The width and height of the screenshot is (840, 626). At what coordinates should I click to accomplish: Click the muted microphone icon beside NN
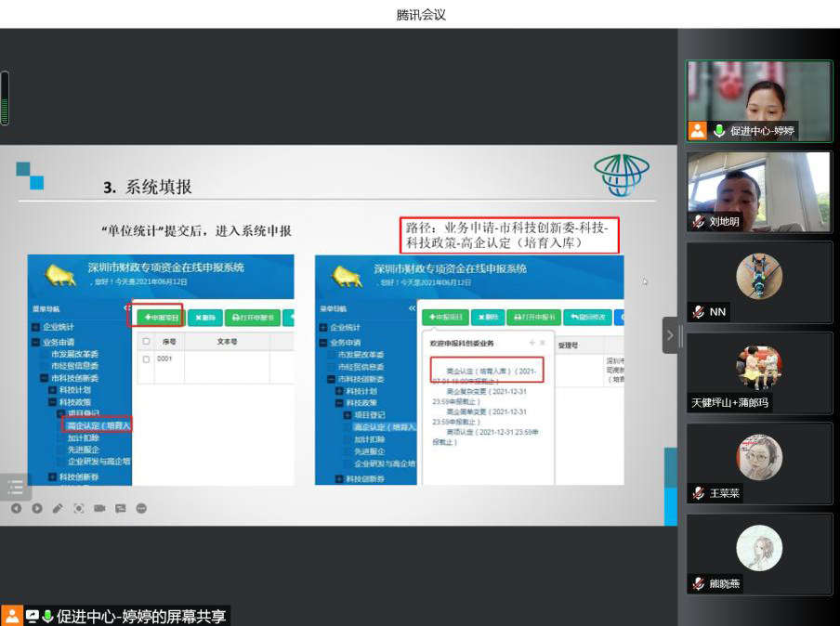coord(698,312)
